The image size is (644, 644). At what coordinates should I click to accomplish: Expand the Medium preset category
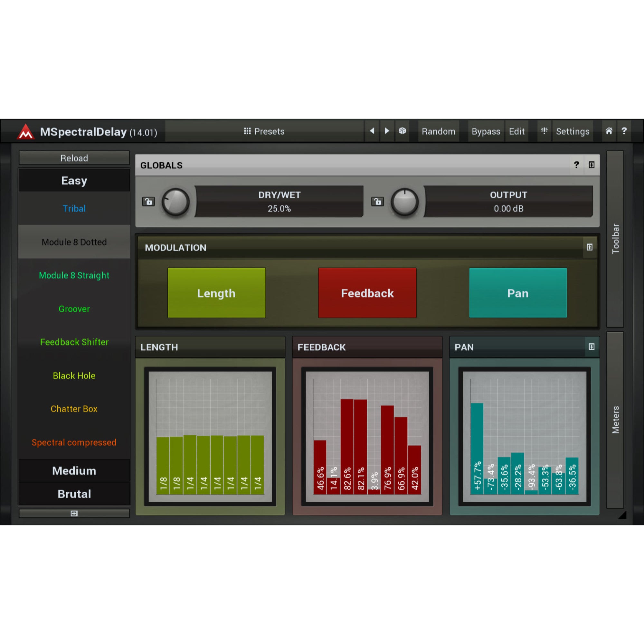coord(74,471)
